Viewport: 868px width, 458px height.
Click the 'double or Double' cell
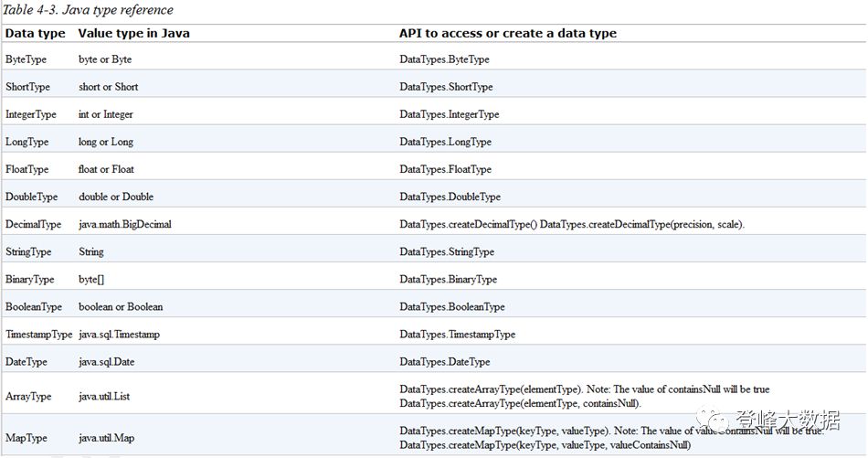[x=116, y=197]
